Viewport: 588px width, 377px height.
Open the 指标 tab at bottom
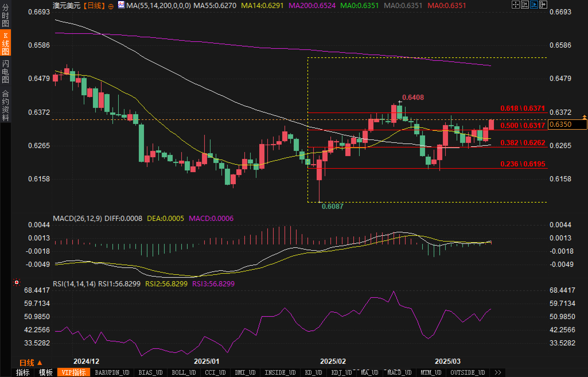point(23,372)
